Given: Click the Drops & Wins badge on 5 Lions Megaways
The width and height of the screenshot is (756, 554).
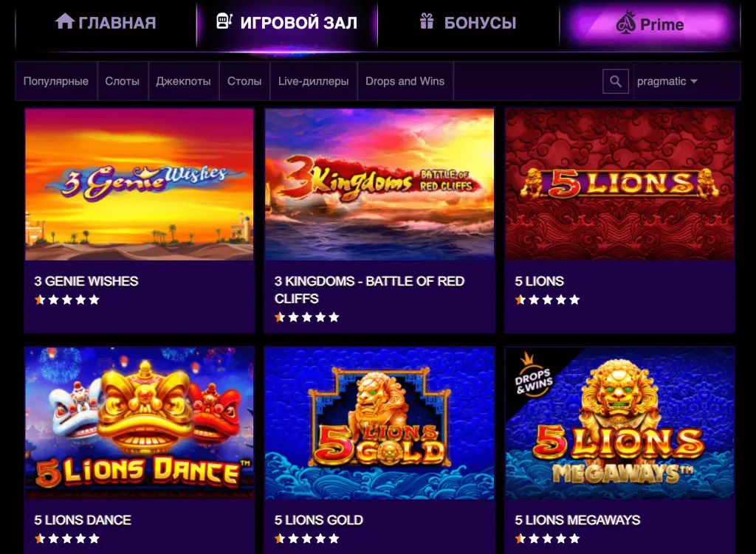Looking at the screenshot, I should click(532, 375).
